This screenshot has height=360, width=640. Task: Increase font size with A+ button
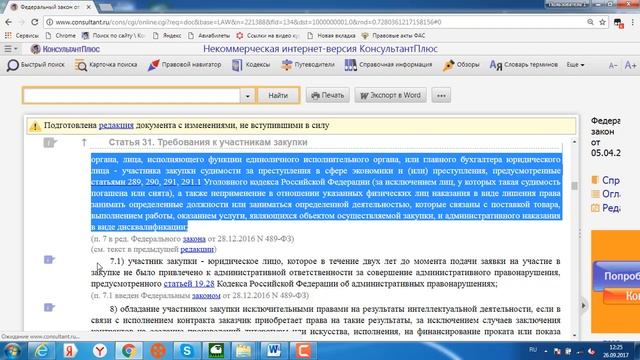tap(630, 65)
